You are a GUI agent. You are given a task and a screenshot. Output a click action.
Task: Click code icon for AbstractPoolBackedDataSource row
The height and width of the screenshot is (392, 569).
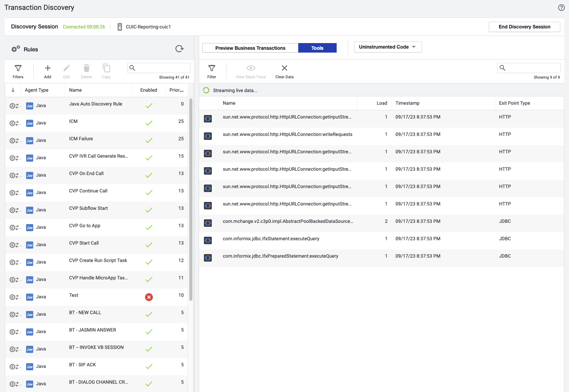208,223
